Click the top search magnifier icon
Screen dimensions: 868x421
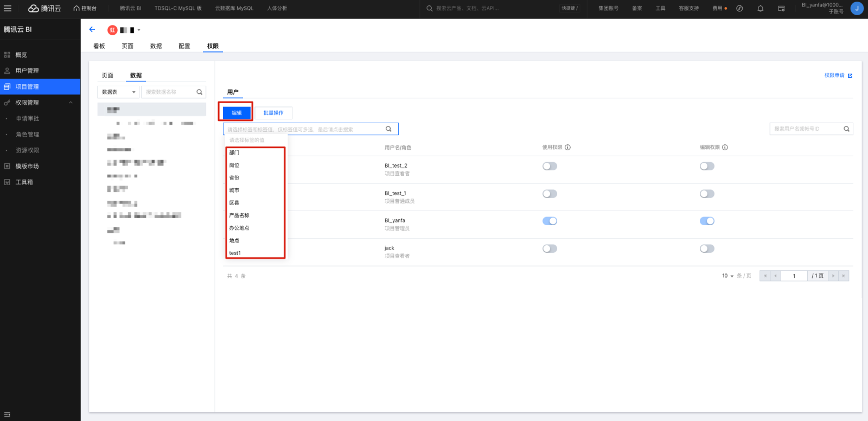[430, 8]
